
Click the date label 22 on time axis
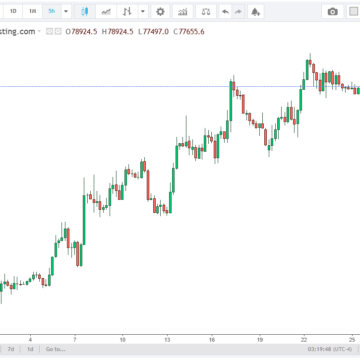(304, 340)
